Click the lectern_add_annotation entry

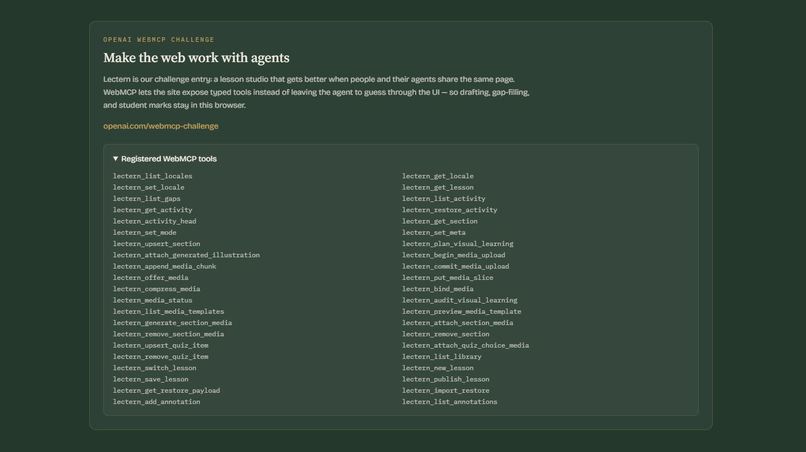[157, 402]
